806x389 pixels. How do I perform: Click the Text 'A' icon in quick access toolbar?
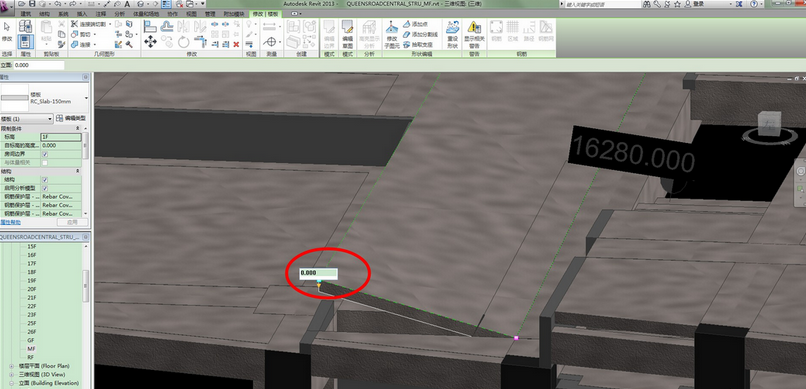(x=127, y=4)
